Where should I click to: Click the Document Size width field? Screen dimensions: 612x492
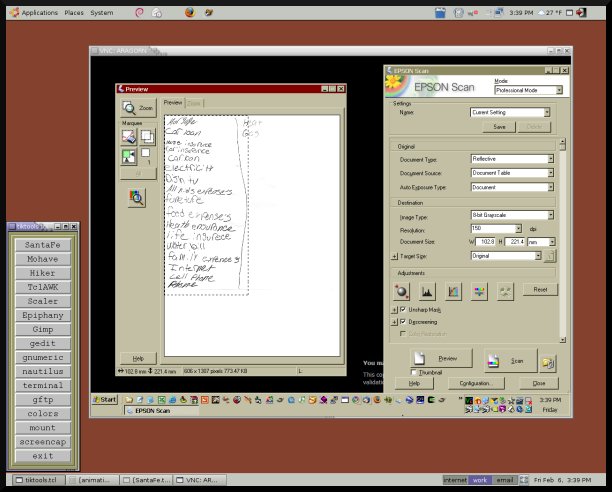tap(486, 242)
